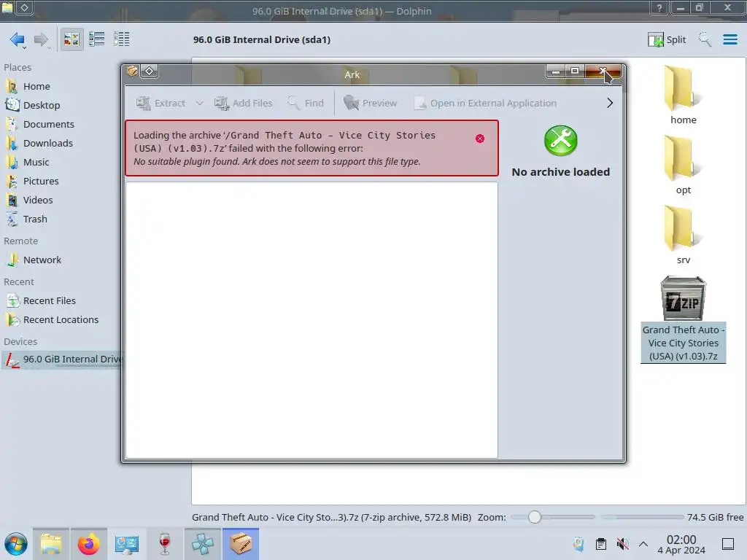Open Ark window menu icon in titlebar

[x=132, y=71]
